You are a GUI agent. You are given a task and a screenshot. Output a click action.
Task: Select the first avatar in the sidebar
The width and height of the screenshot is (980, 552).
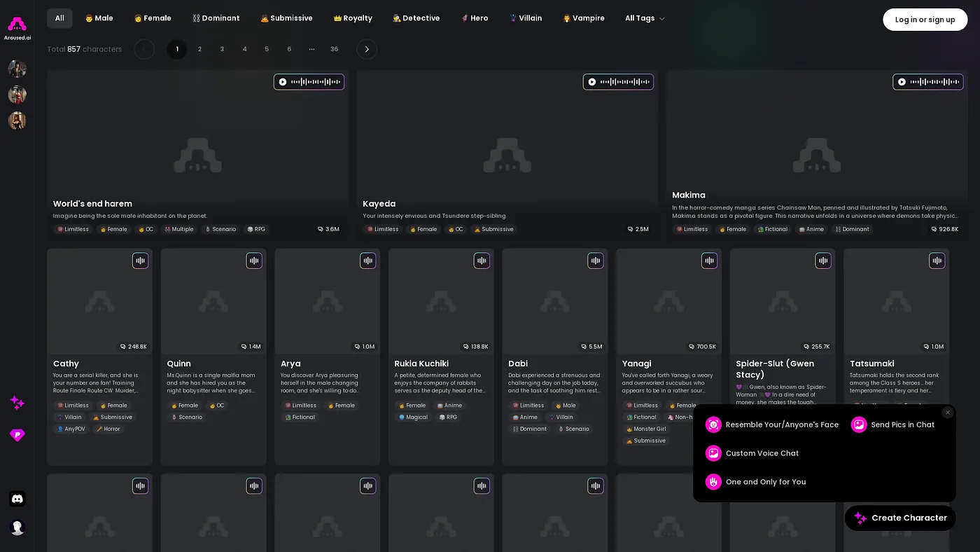(x=17, y=69)
